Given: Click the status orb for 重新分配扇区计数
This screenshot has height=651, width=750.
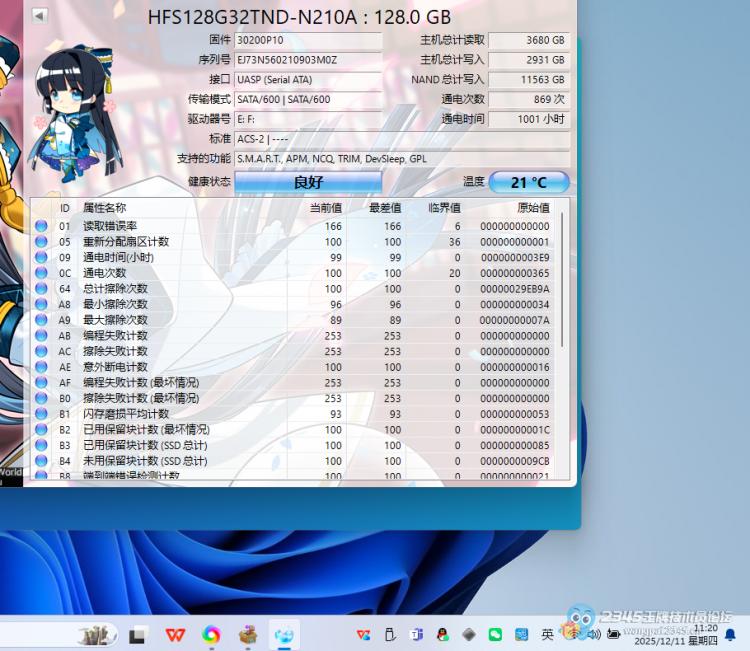Looking at the screenshot, I should pyautogui.click(x=41, y=242).
